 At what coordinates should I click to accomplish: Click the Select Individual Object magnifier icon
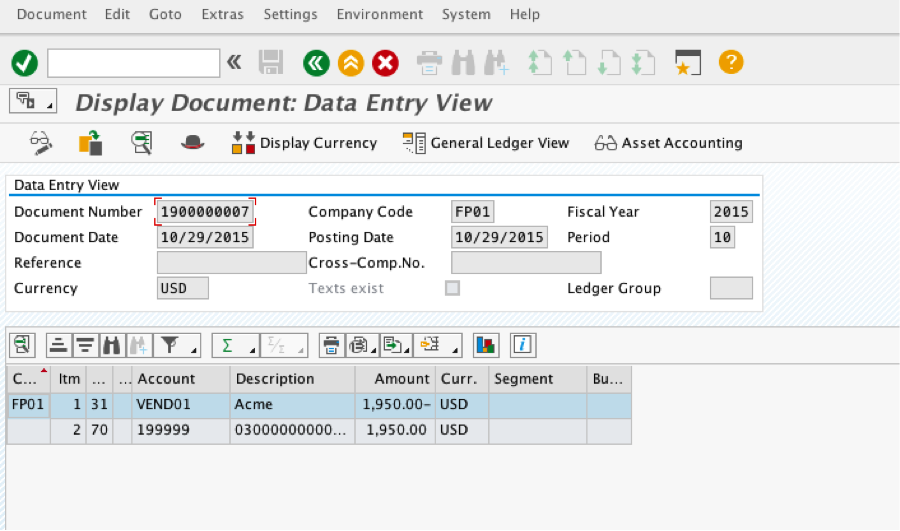(141, 142)
